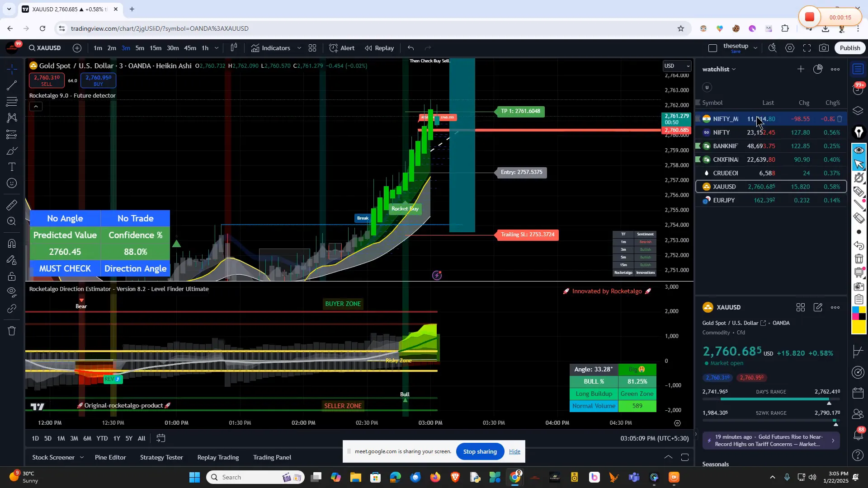Click the Zoom In magnifier tool

click(12, 221)
